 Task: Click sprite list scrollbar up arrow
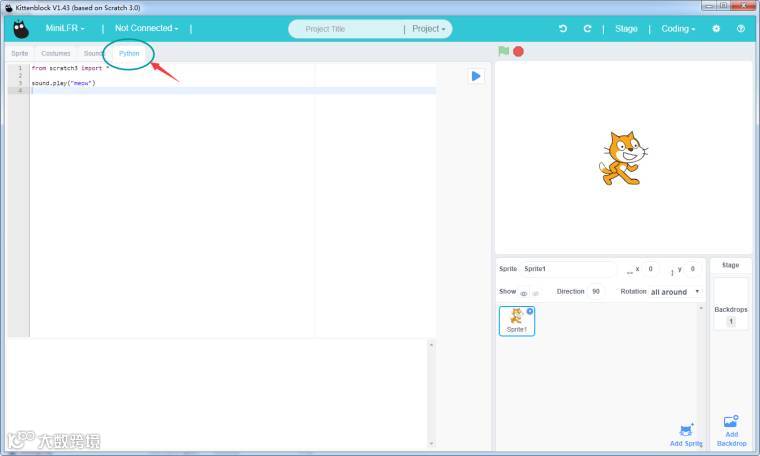[x=701, y=308]
